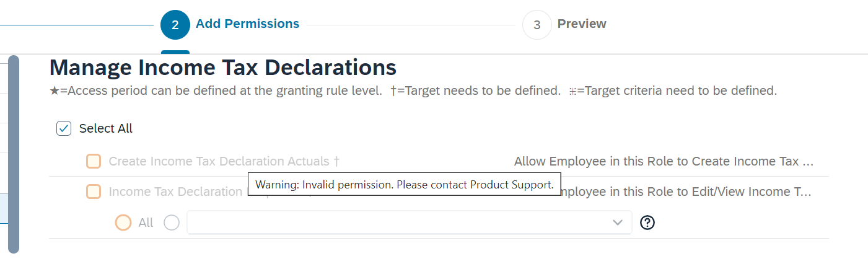Click the Invalid permission warning tooltip
The image size is (868, 274).
[x=405, y=185]
